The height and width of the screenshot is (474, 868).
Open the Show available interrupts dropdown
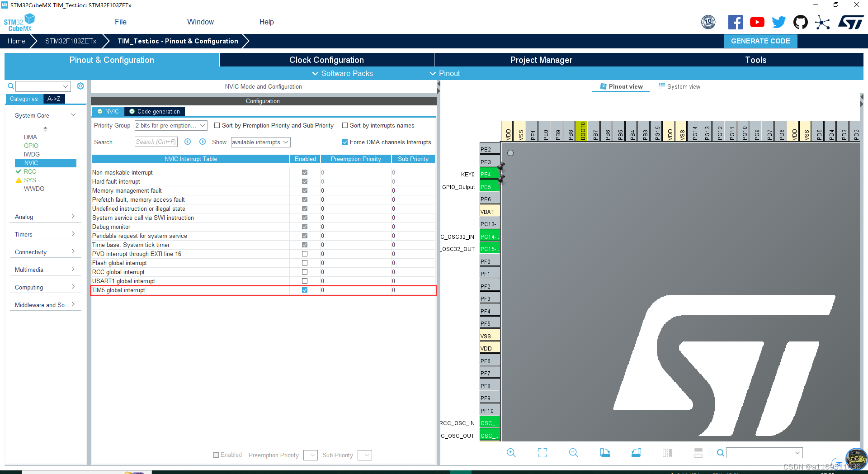pos(260,142)
